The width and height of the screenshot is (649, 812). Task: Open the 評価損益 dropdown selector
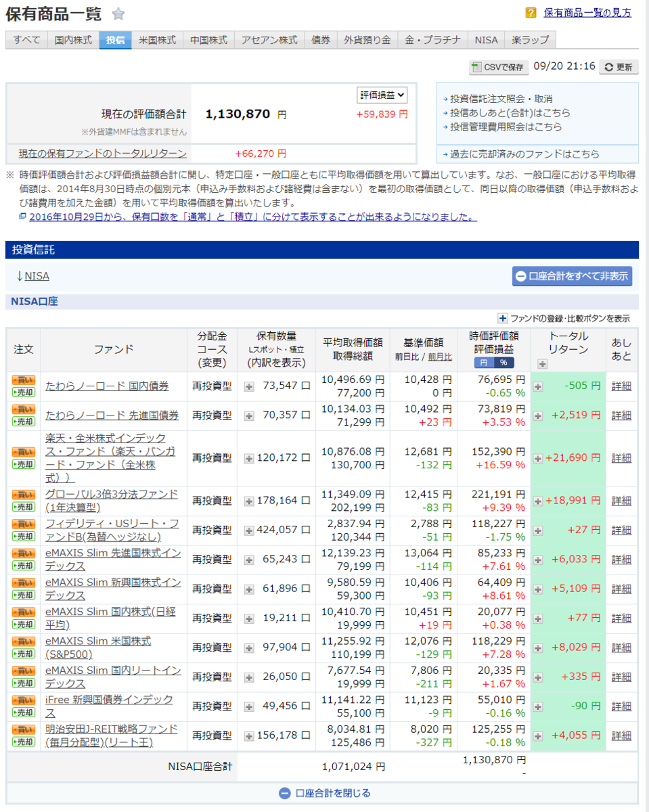pos(382,95)
